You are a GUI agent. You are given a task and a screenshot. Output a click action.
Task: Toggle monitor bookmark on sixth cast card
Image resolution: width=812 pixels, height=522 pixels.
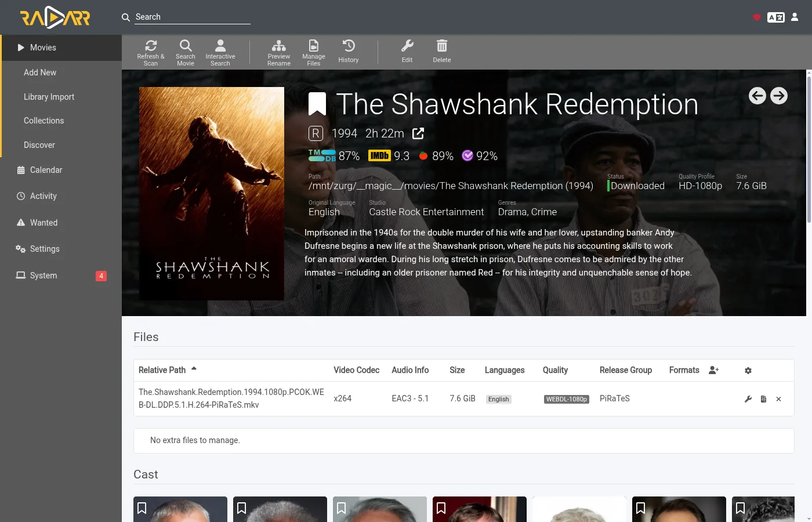[x=641, y=508]
